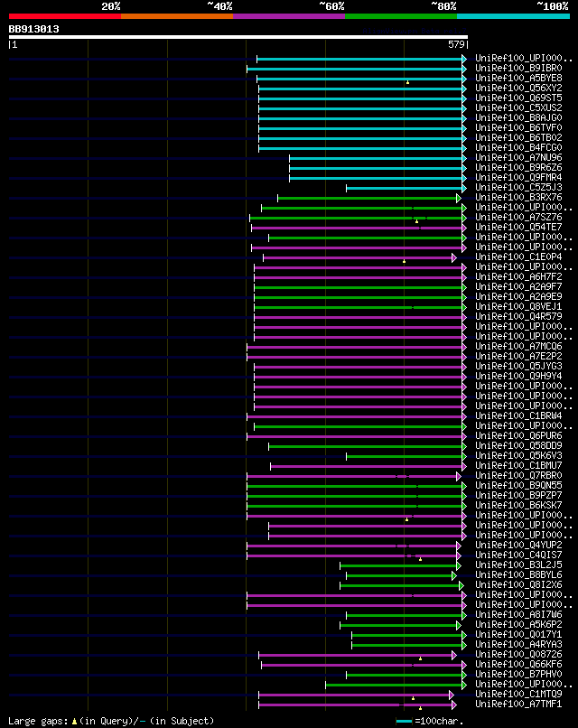
Task: Select the UniRef100_Q54TE7 label
Action: [518, 227]
